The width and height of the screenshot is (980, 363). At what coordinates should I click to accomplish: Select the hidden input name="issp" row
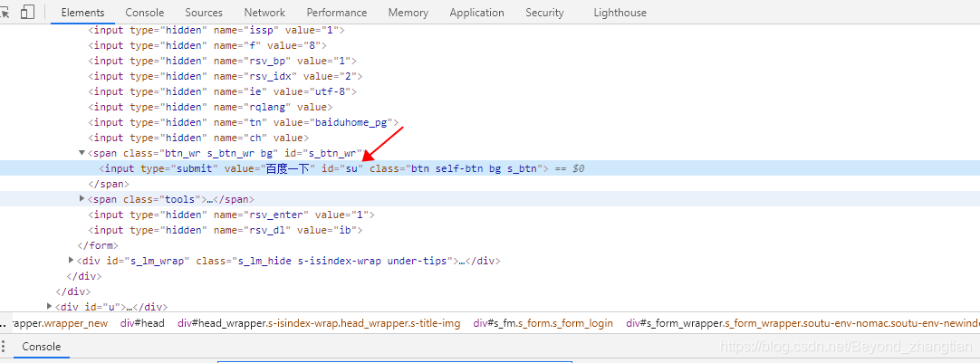[490, 30]
